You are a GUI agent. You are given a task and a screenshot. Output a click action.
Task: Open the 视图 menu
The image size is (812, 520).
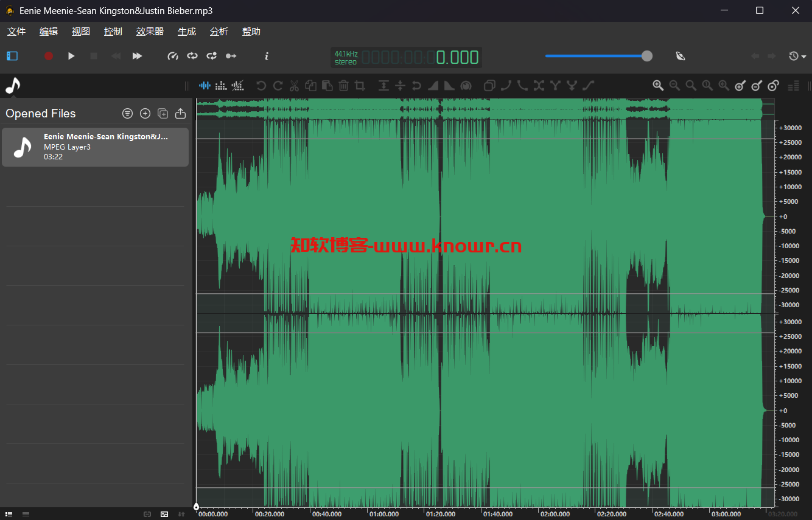(x=81, y=32)
